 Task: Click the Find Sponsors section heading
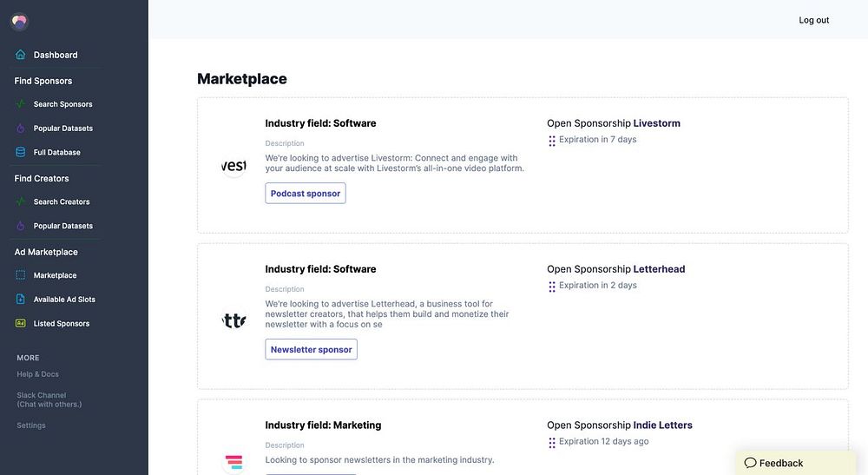click(43, 81)
